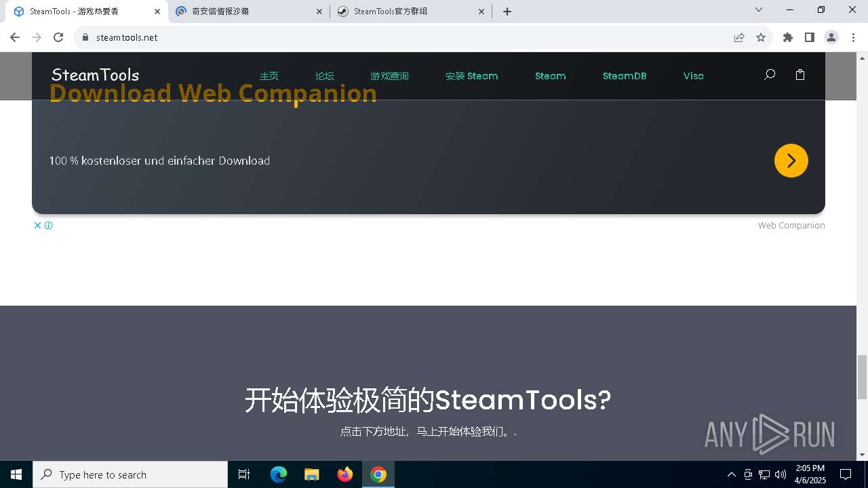
Task: Click the Web Companion ad label
Action: pos(791,225)
